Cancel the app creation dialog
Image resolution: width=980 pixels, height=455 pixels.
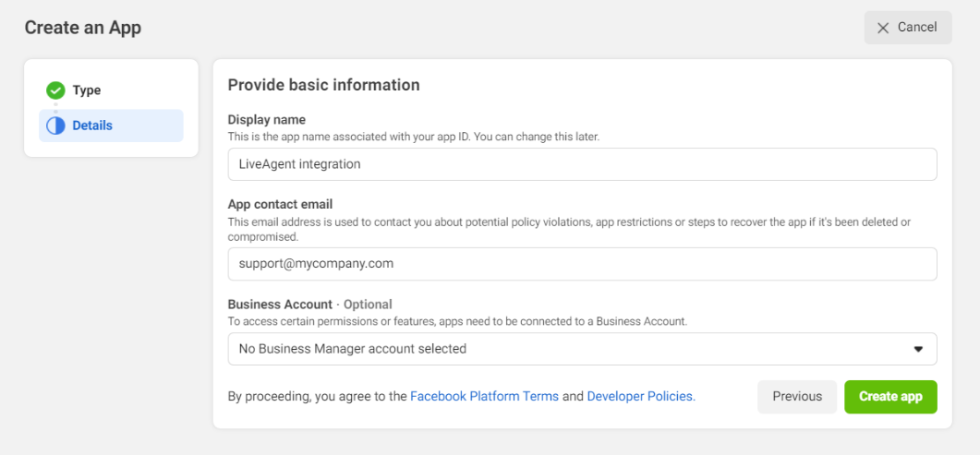coord(907,28)
